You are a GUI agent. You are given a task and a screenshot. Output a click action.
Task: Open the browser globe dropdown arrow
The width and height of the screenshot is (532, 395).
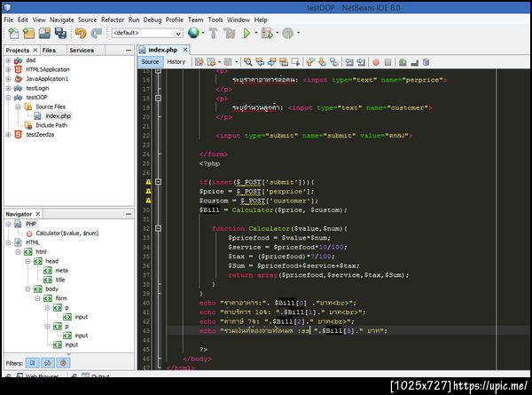[x=203, y=33]
